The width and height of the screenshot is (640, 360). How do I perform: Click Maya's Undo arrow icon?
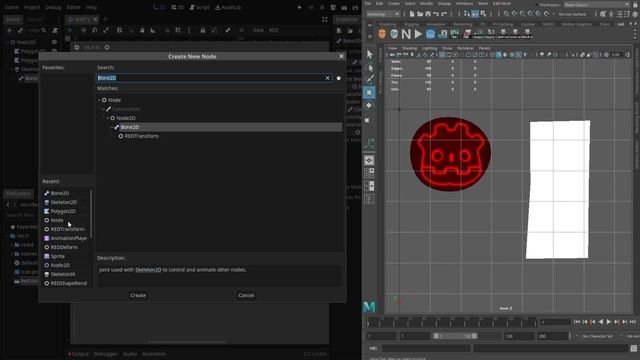(436, 14)
